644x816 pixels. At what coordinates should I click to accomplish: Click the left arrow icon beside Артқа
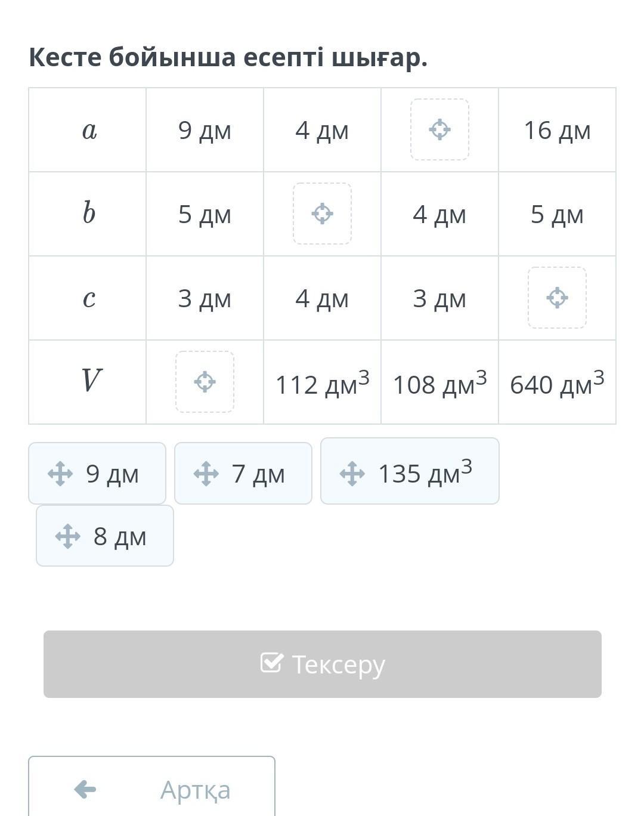85,789
